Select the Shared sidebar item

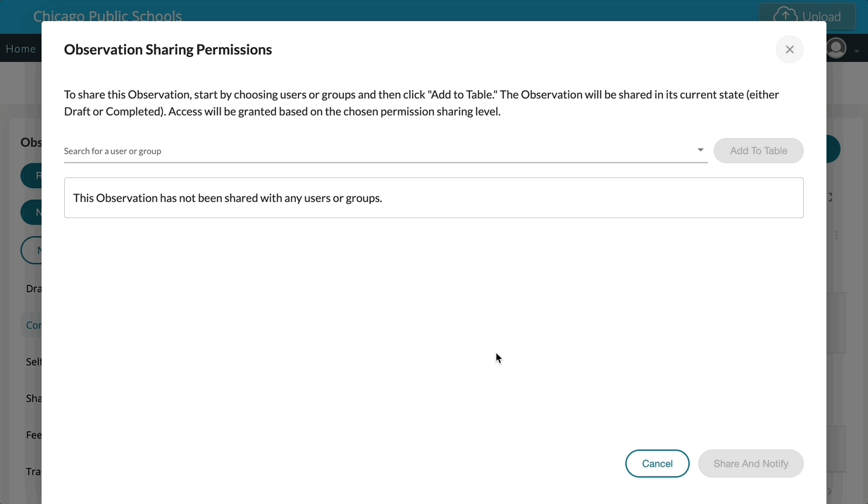[x=33, y=398]
